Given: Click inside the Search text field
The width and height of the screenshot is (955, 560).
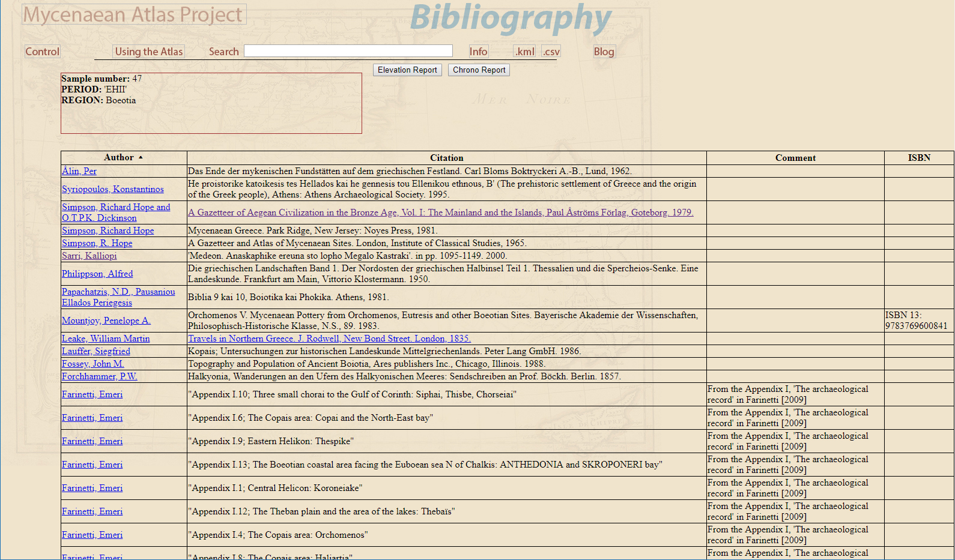Looking at the screenshot, I should tap(348, 51).
